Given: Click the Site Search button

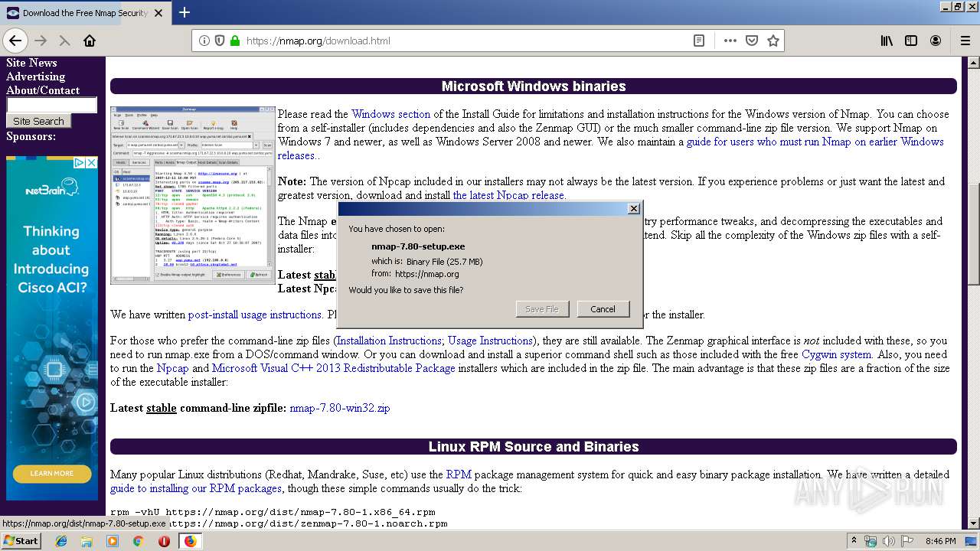Looking at the screenshot, I should tap(38, 121).
